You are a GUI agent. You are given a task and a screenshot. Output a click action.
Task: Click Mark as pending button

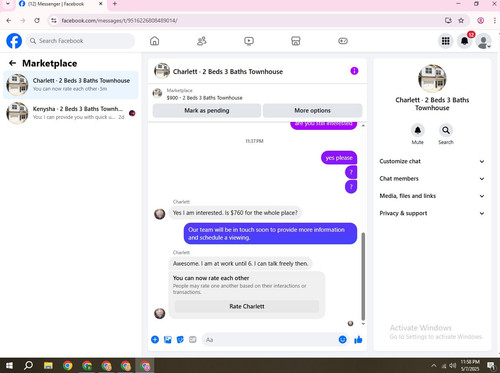click(207, 110)
